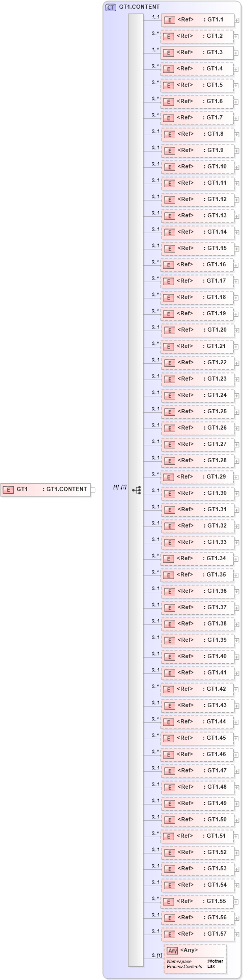Expand the GT1.2 element reference
243x980 pixels.
[x=236, y=36]
